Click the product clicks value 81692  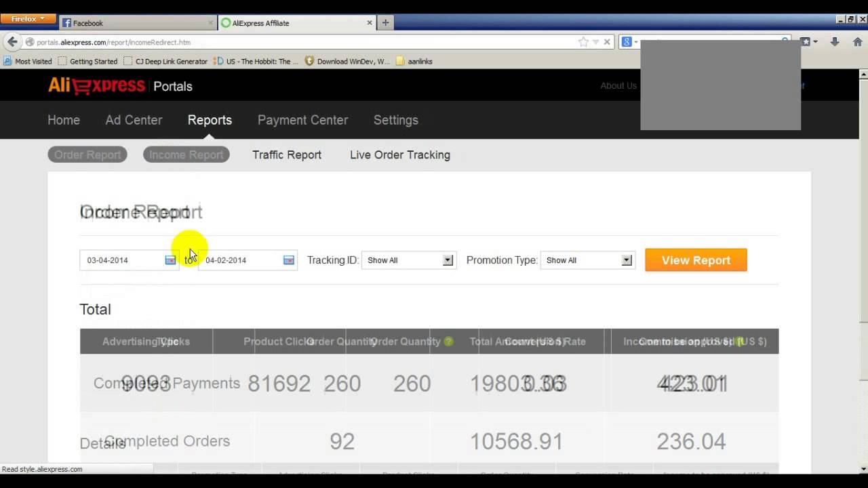(x=279, y=384)
